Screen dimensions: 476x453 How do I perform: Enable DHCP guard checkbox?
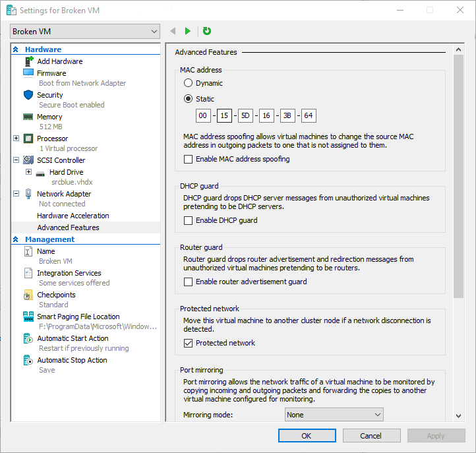[188, 220]
